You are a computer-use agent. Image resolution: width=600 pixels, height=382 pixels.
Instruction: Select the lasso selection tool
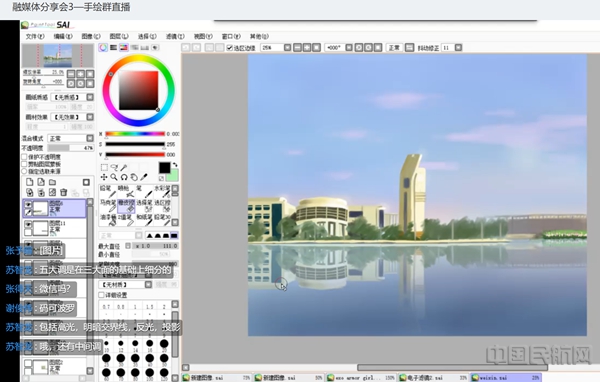(114, 168)
